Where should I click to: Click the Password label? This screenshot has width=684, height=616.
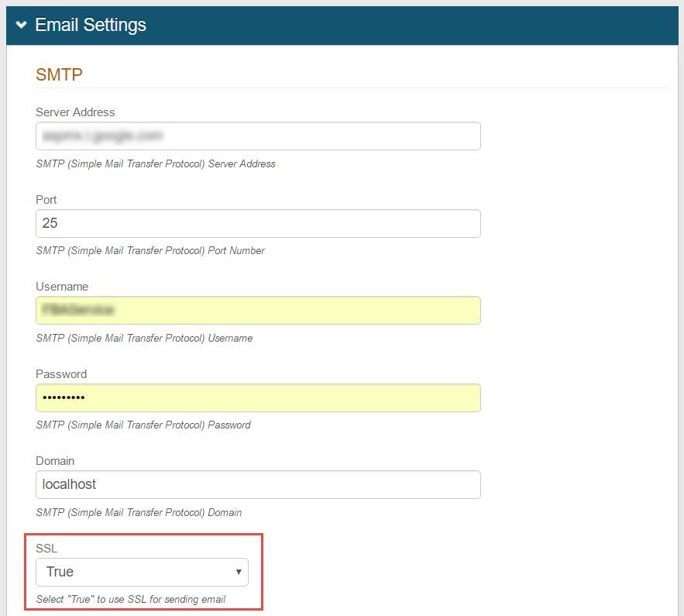click(x=61, y=374)
